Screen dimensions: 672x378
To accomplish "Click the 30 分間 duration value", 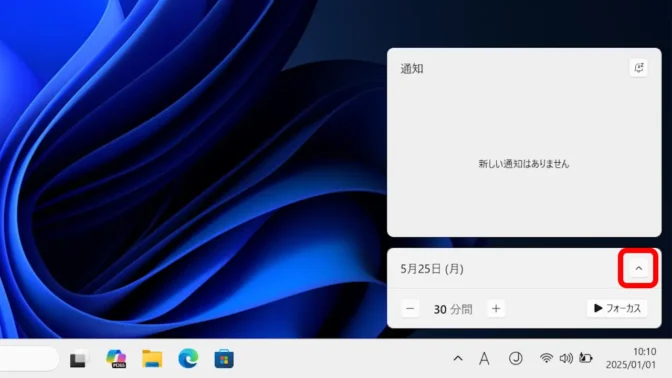I will pyautogui.click(x=453, y=309).
